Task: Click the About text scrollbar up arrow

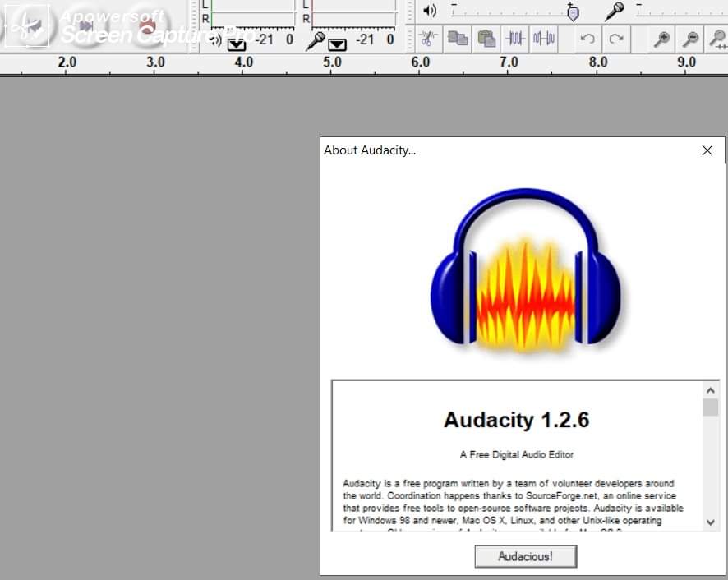Action: coord(711,390)
